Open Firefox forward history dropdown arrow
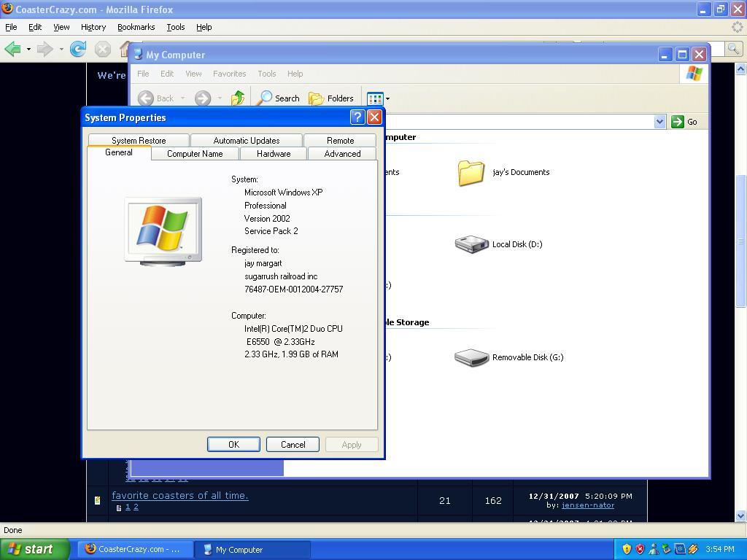747x560 pixels. 61,49
